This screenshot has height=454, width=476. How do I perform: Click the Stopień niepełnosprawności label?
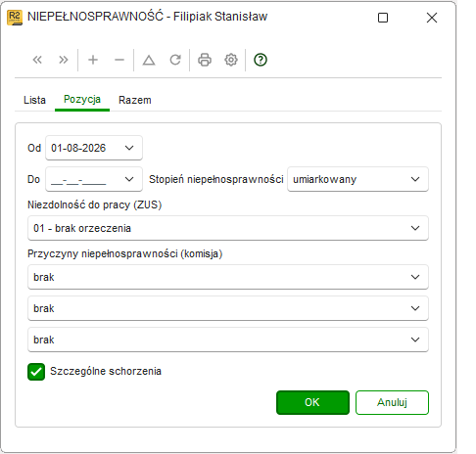pyautogui.click(x=216, y=179)
